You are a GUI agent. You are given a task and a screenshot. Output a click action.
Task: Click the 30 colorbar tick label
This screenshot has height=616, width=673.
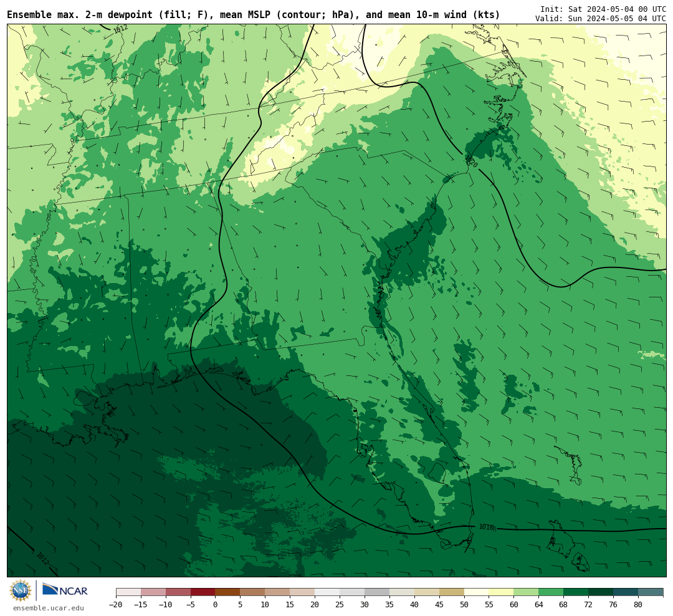(x=365, y=604)
